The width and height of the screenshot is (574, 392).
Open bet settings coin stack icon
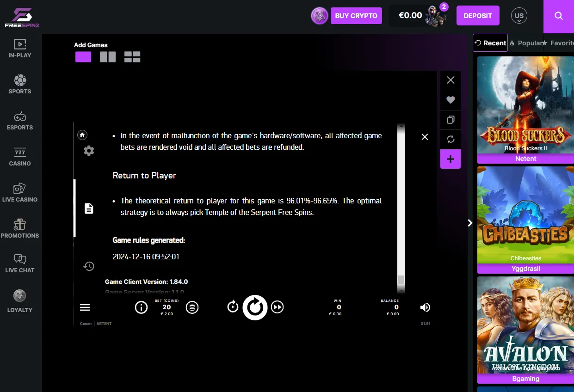click(192, 307)
